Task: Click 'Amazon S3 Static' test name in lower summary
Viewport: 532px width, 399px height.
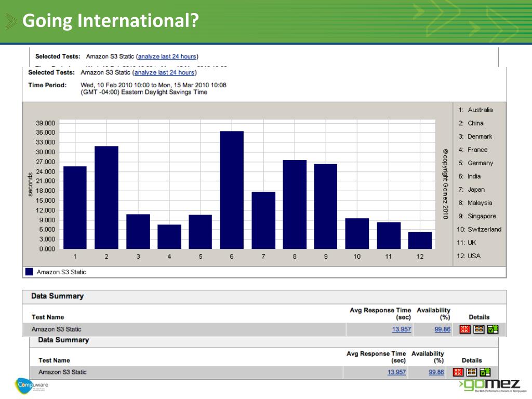Action: 62,372
